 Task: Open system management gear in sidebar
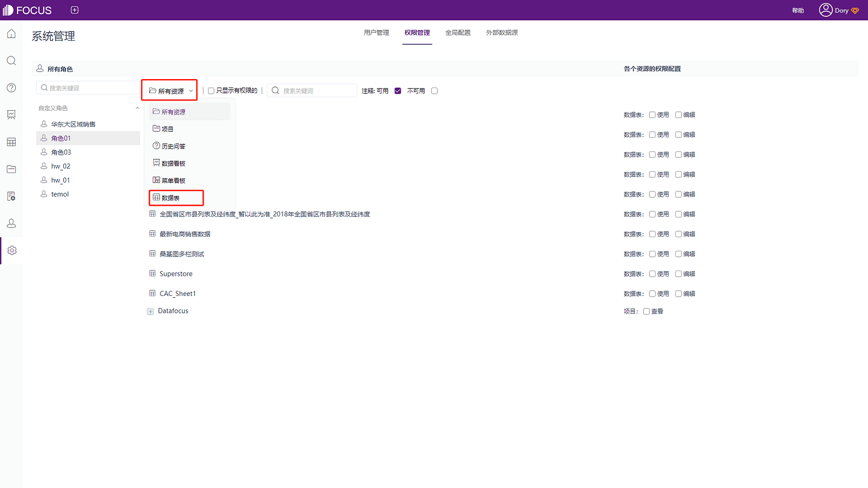[12, 250]
